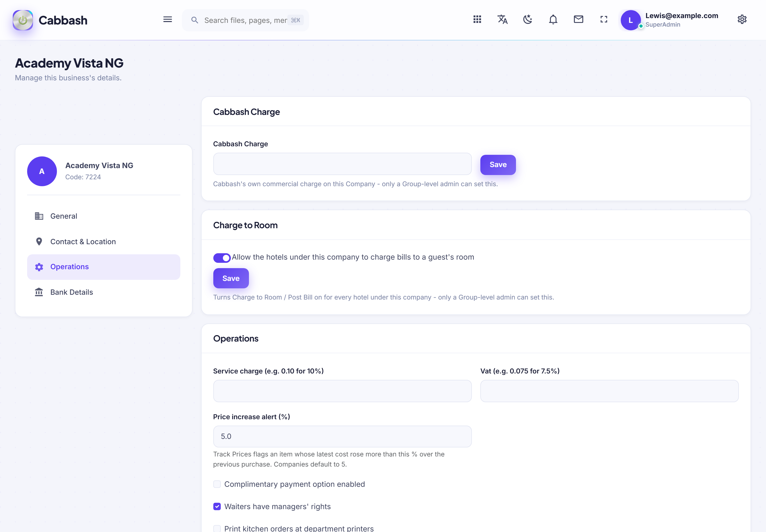The height and width of the screenshot is (532, 766).
Task: Click 'Manage this business's details.' subtitle
Action: 68,78
